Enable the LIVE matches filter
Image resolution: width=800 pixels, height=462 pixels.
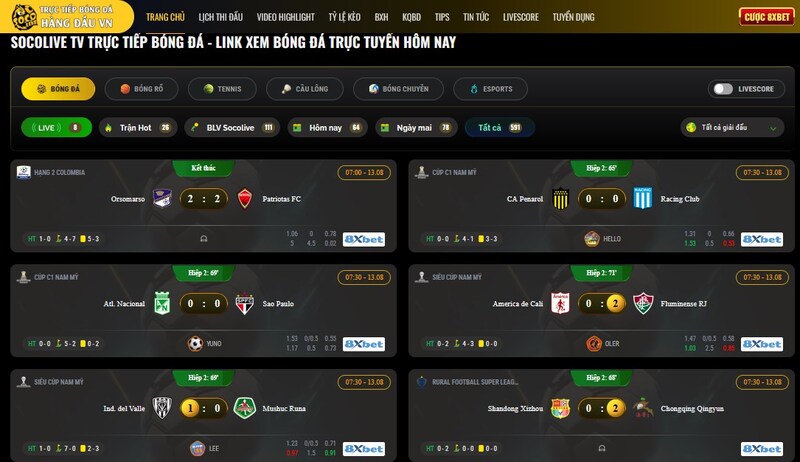coord(57,127)
